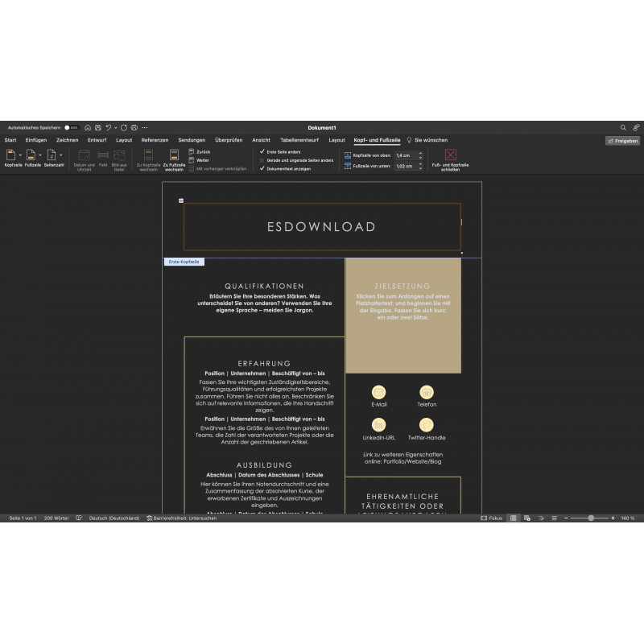Uncheck Erste Seite anders

tap(262, 151)
